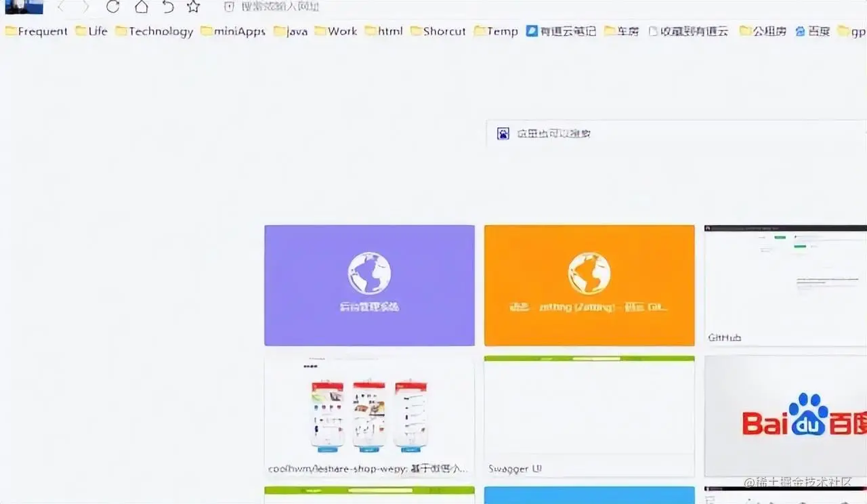Open the purple 后台管理系统 tile
This screenshot has width=867, height=504.
point(369,285)
